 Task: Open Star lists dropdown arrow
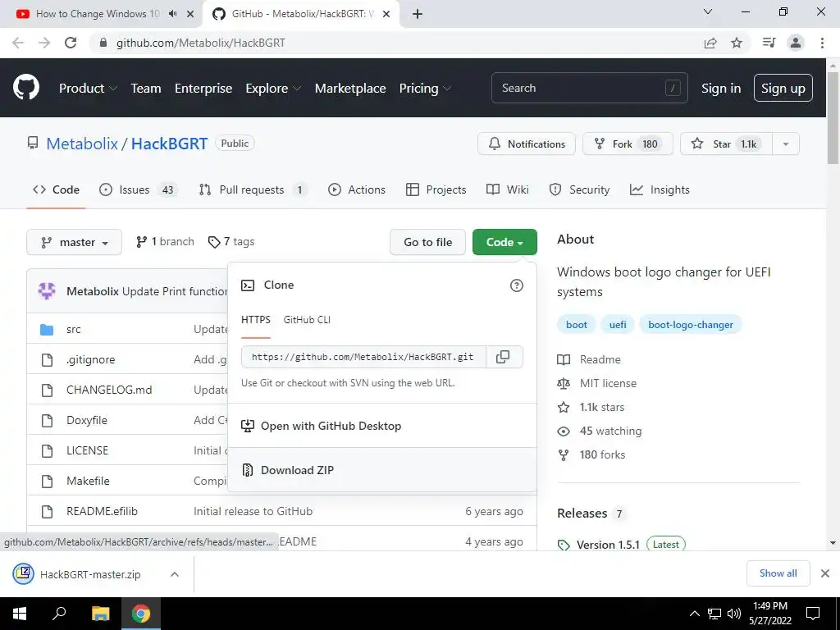click(x=785, y=144)
